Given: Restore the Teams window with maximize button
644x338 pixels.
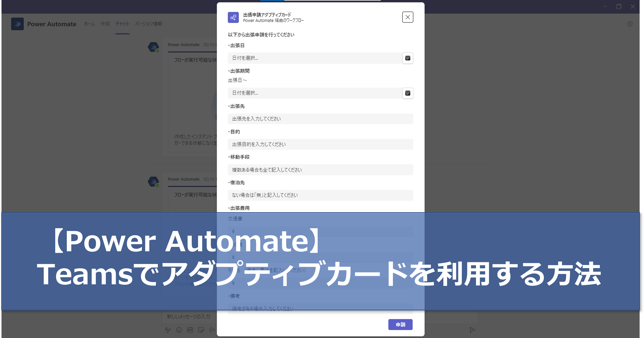Looking at the screenshot, I should click(x=619, y=7).
